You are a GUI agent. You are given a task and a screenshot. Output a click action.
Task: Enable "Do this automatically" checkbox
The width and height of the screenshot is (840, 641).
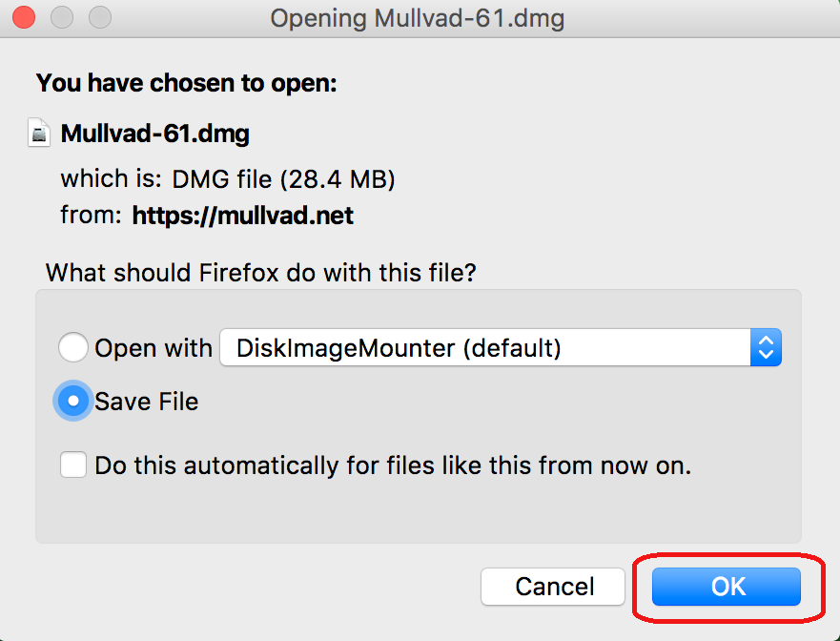coord(73,465)
